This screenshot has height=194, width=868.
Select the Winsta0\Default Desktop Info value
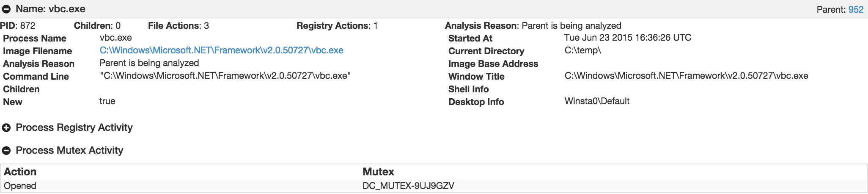pos(597,101)
